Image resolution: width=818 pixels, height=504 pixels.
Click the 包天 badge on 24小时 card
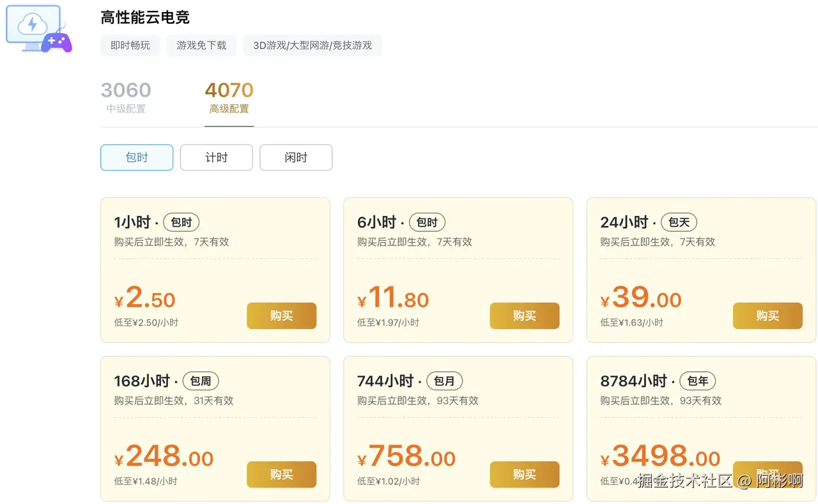coord(679,222)
